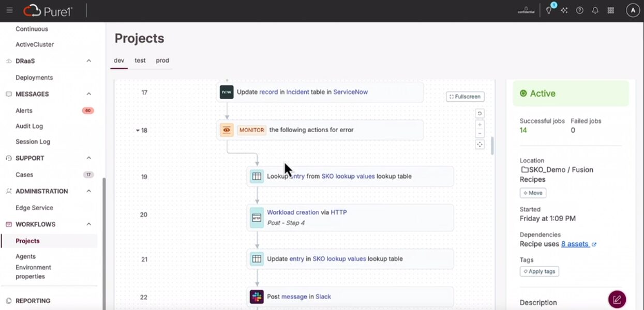The width and height of the screenshot is (644, 310).
Task: Click SKO lookup values link in step 19
Action: pos(348,176)
